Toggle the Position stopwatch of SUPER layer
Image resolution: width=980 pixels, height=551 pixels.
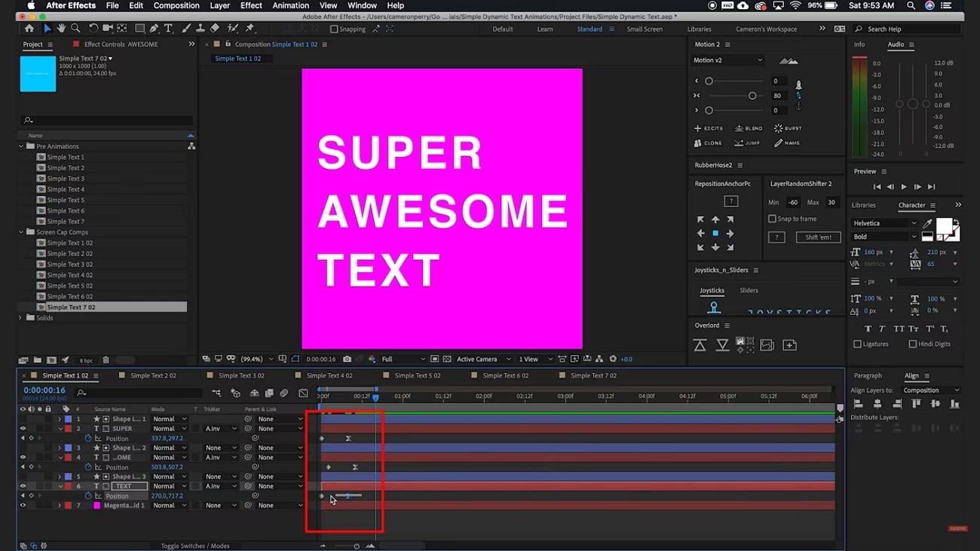pyautogui.click(x=88, y=438)
